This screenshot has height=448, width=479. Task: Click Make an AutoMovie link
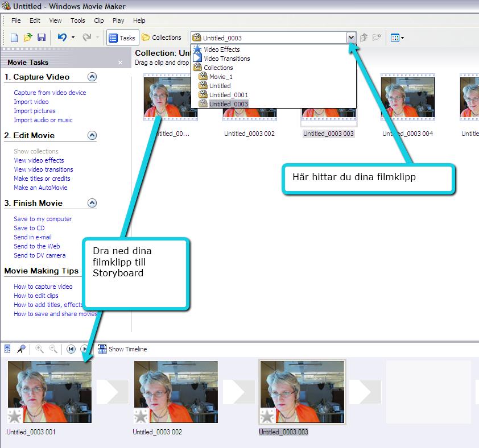40,188
